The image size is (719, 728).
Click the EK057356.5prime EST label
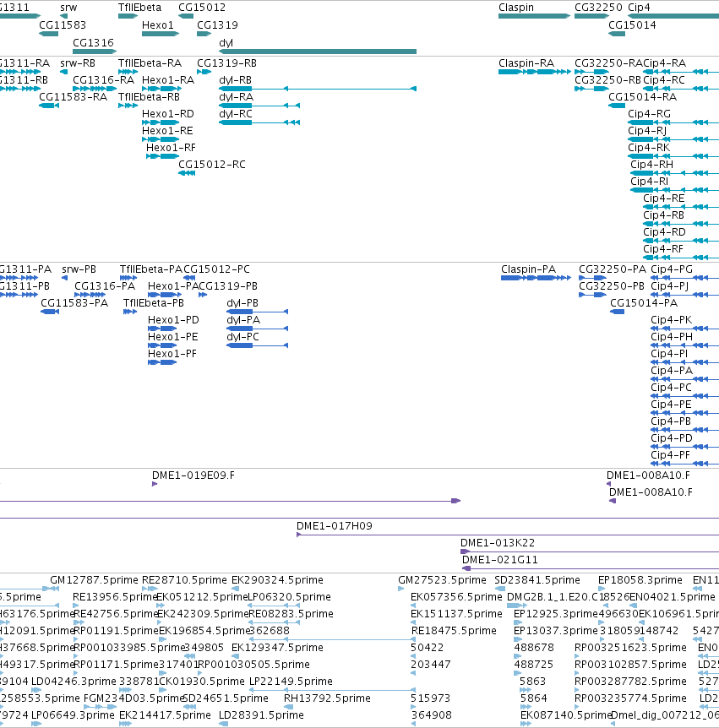pos(456,596)
